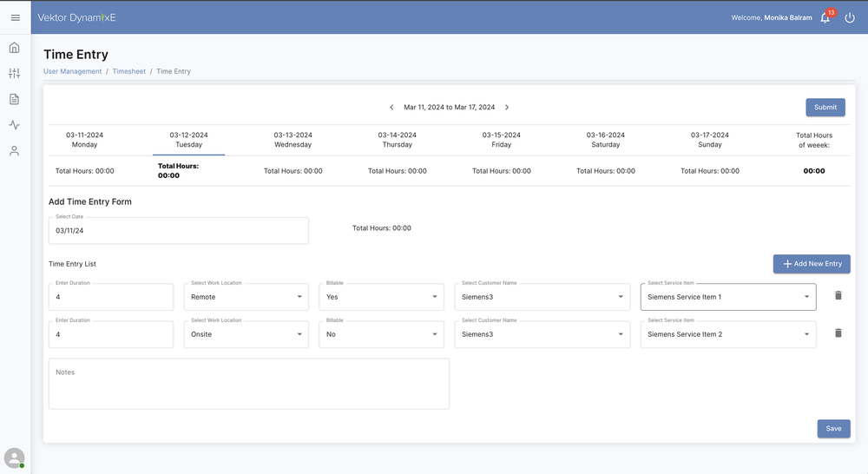The height and width of the screenshot is (474, 868).
Task: Select the 03-17-2024 Sunday tab
Action: point(710,140)
